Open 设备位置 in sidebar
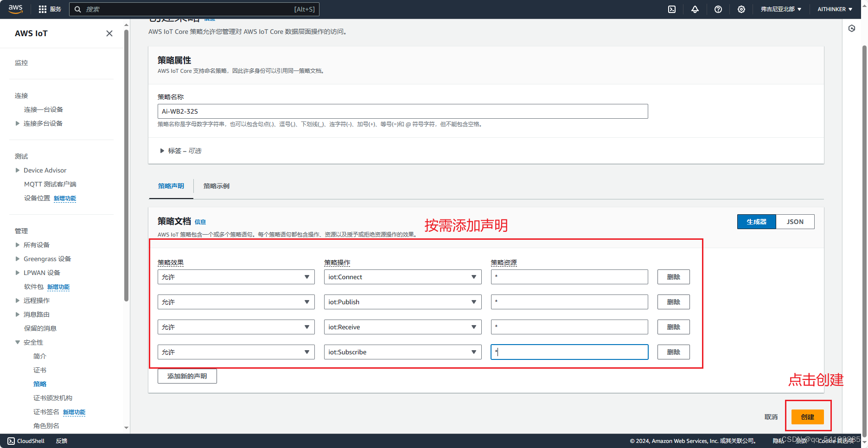 tap(37, 198)
